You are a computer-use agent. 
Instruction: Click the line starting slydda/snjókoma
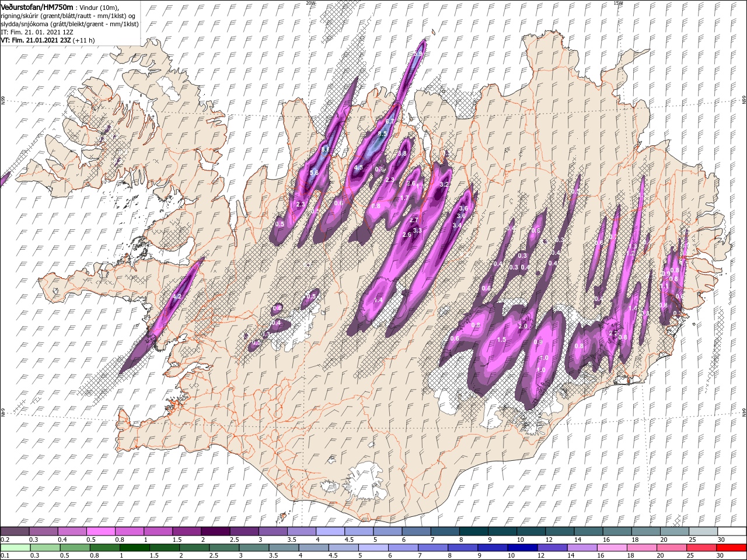(69, 24)
